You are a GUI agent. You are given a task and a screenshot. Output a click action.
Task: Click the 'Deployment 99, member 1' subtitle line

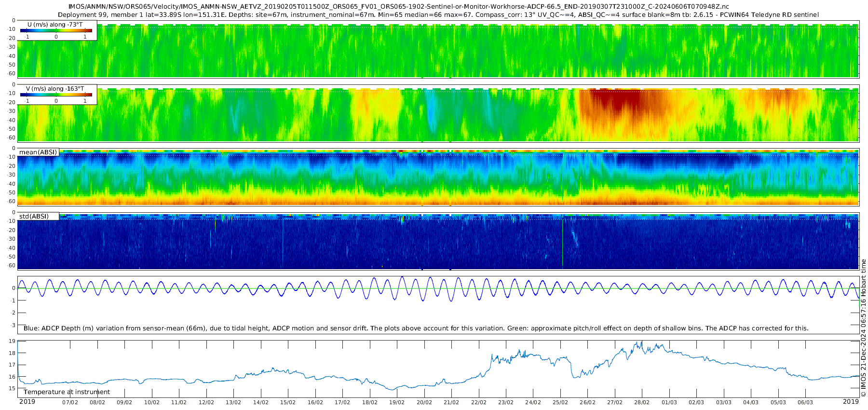(x=438, y=14)
